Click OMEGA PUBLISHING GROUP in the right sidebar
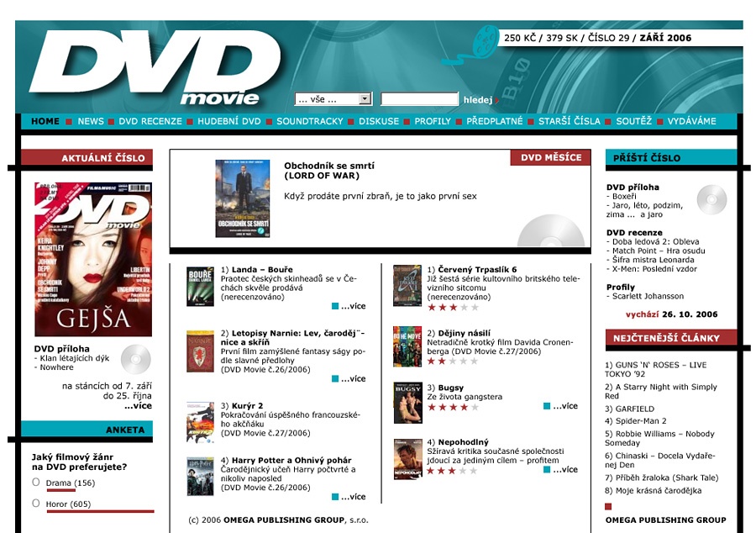Screen dimensions: 756x533 (x=666, y=520)
